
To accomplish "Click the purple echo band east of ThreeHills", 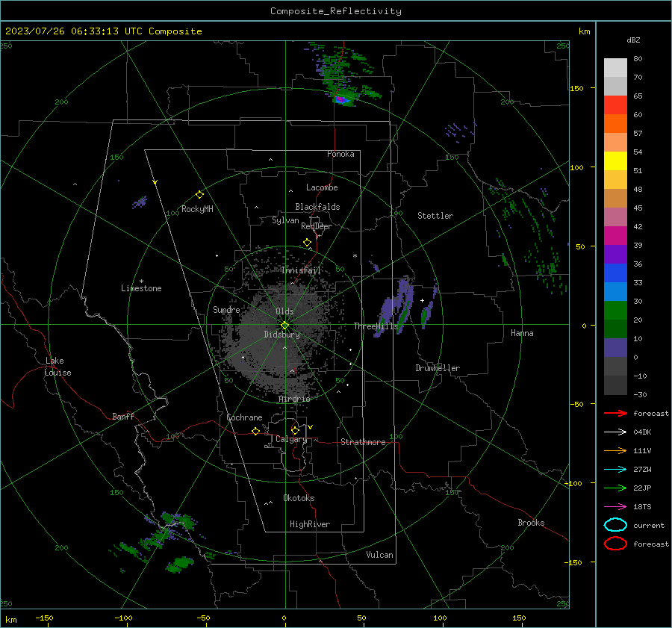I will [x=394, y=305].
